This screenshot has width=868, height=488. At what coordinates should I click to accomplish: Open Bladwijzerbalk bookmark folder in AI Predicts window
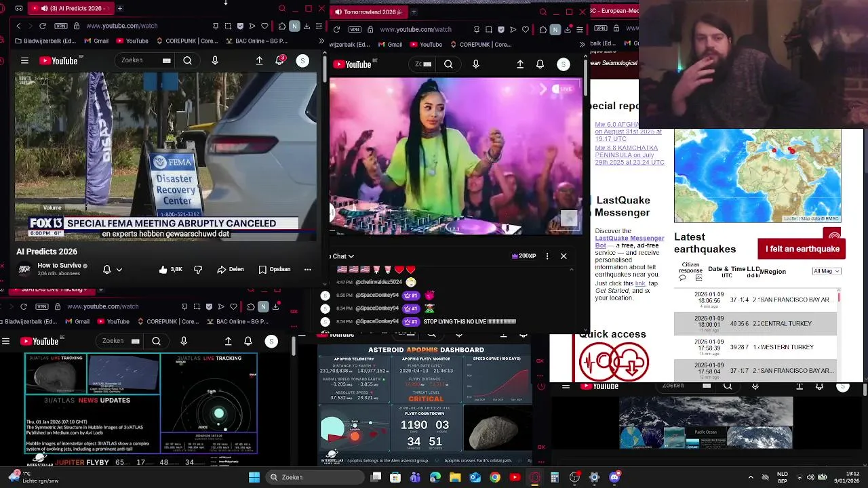(45, 41)
